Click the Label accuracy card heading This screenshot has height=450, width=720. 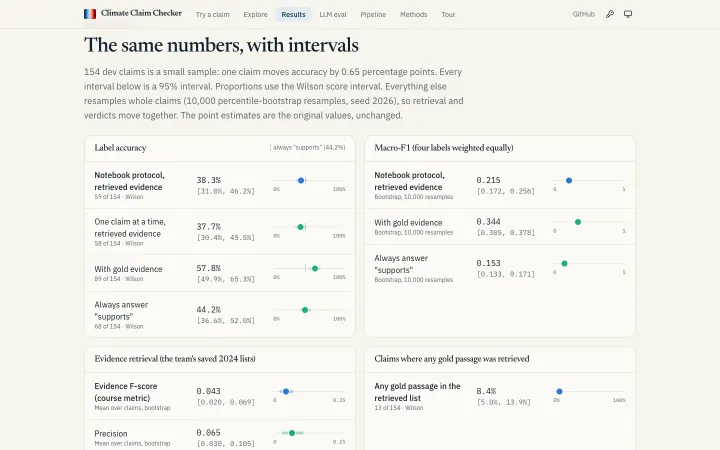[120, 148]
